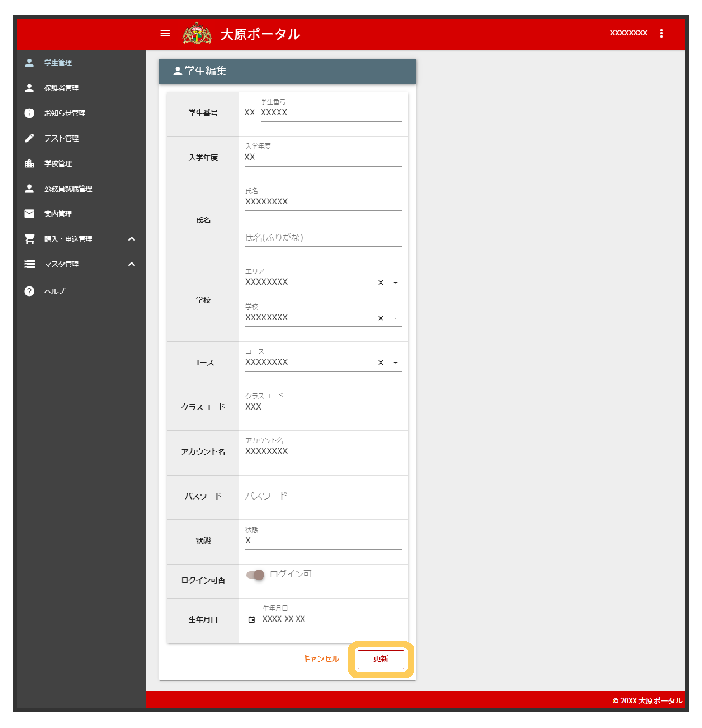The height and width of the screenshot is (728, 702).
Task: Click the ヘルプ question mark icon
Action: (x=29, y=291)
